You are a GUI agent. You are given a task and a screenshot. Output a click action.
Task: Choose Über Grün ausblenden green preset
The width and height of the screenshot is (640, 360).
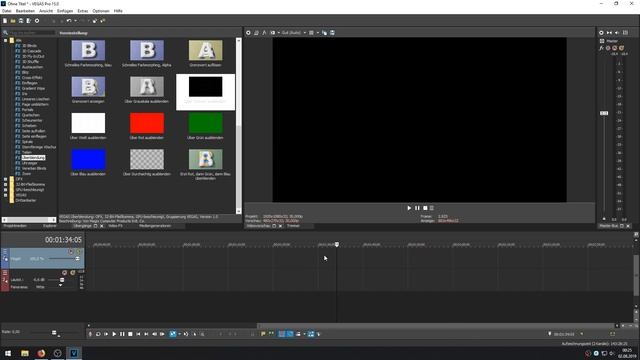(x=205, y=123)
